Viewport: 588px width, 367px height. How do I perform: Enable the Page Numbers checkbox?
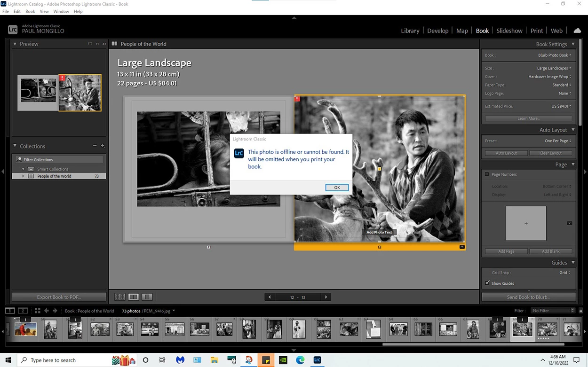[487, 174]
